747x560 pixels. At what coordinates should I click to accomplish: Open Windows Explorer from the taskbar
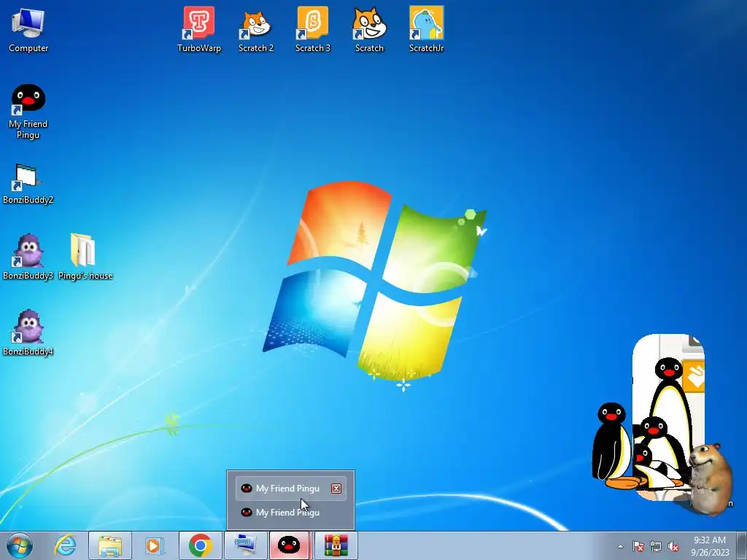[x=110, y=545]
